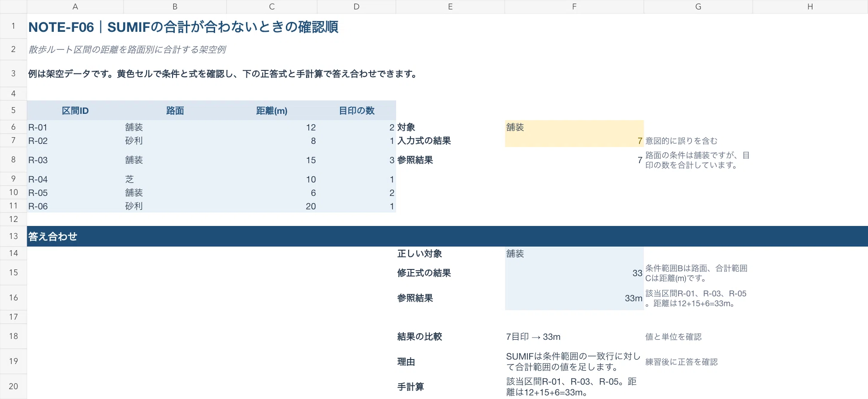Select the value 33 beside 修正式の結果
This screenshot has width=868, height=399.
(x=574, y=273)
